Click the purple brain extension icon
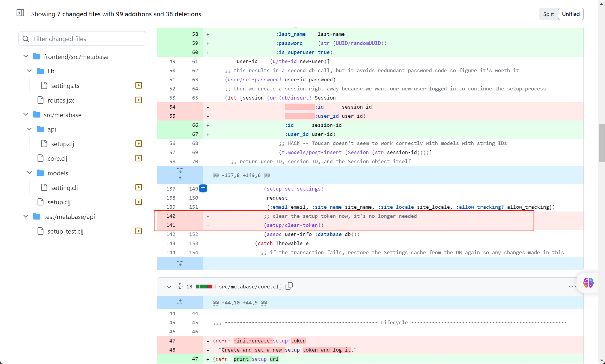 [x=588, y=283]
